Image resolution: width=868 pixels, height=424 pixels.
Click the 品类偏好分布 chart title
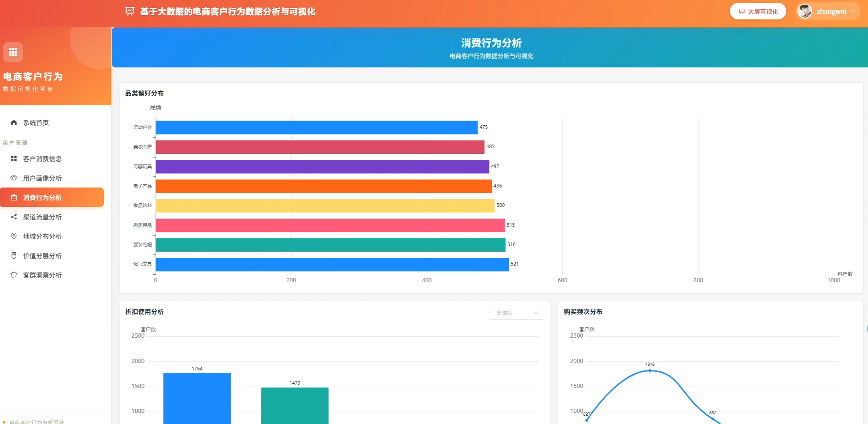[145, 93]
